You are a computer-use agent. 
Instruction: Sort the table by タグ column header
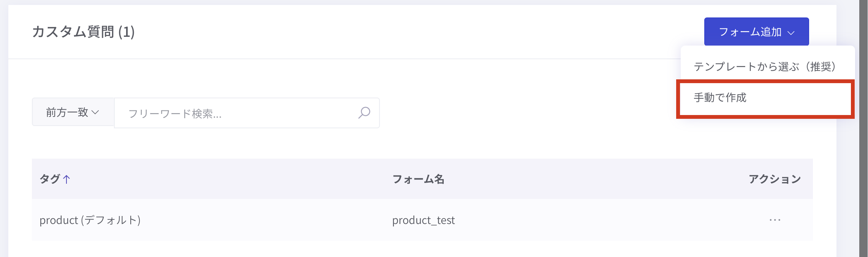(50, 179)
